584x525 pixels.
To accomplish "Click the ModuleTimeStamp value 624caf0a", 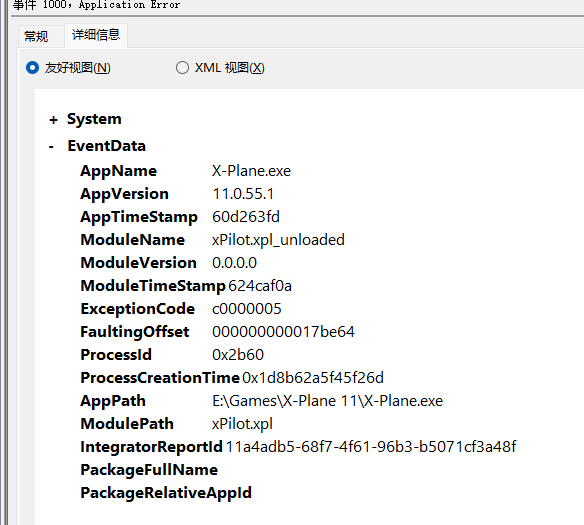I will click(260, 286).
